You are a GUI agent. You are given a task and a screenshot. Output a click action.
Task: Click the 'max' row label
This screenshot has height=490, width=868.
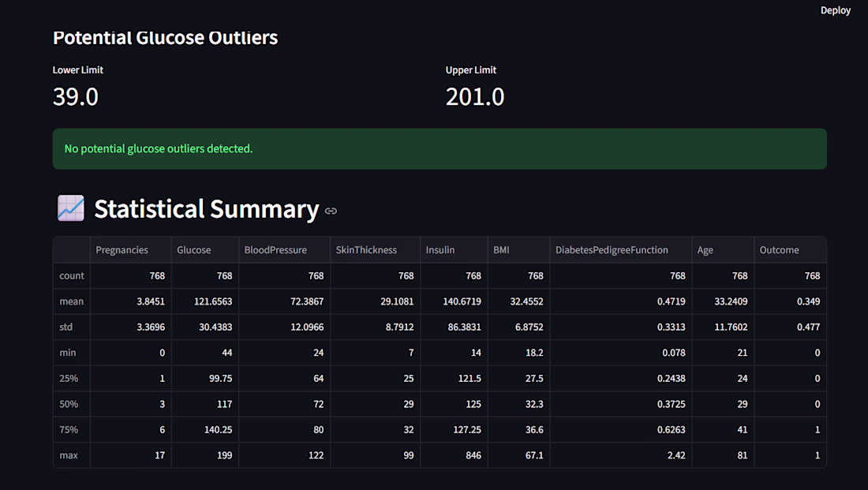(x=71, y=455)
